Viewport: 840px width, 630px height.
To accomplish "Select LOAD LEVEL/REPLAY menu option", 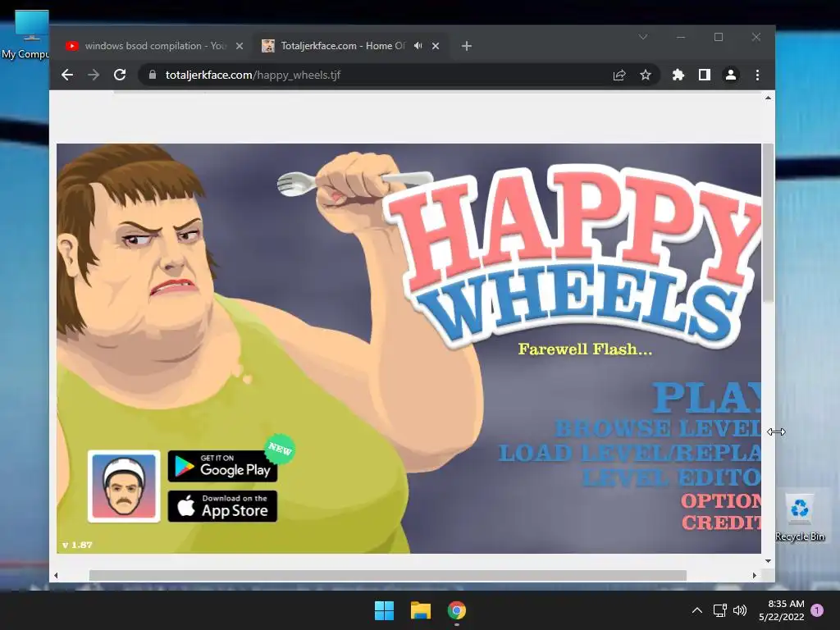I will pyautogui.click(x=629, y=453).
